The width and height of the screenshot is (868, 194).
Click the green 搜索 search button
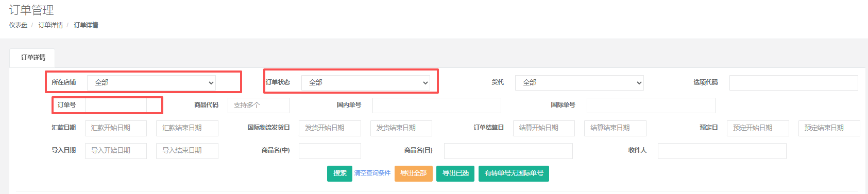point(339,173)
